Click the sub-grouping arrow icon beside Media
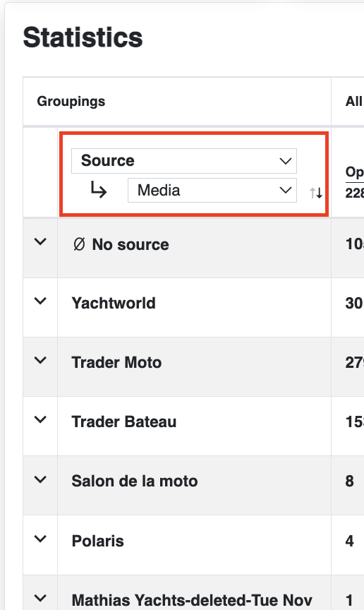Screen dimensions: 364x610 [x=98, y=190]
